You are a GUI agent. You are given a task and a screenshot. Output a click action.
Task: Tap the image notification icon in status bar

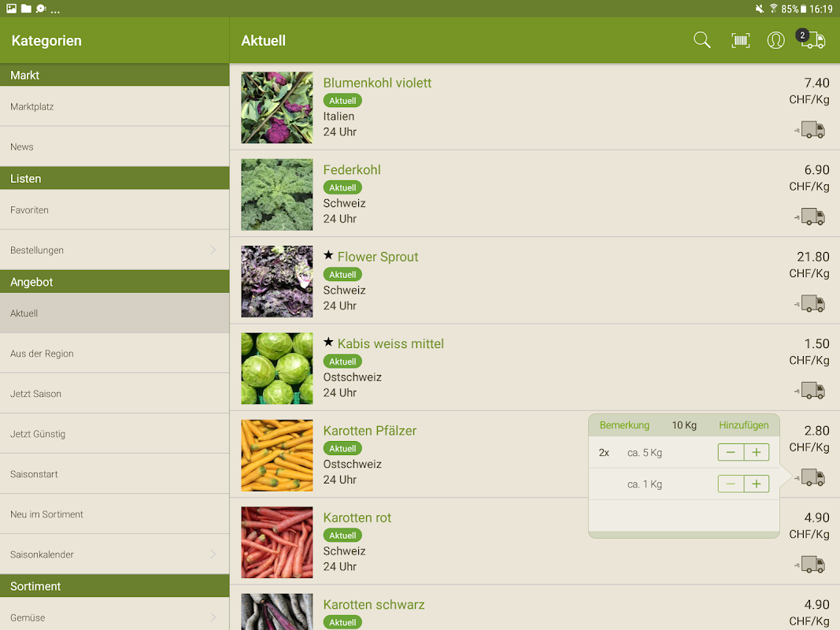click(11, 9)
